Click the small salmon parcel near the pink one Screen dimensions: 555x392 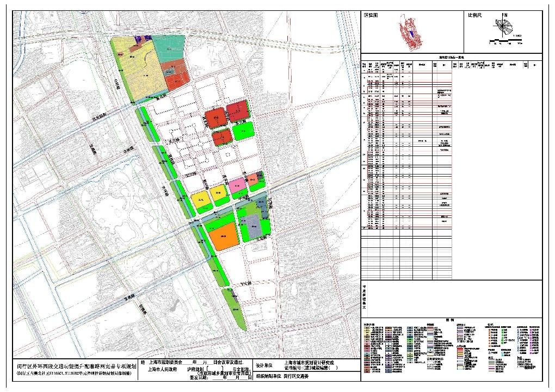pyautogui.click(x=252, y=179)
